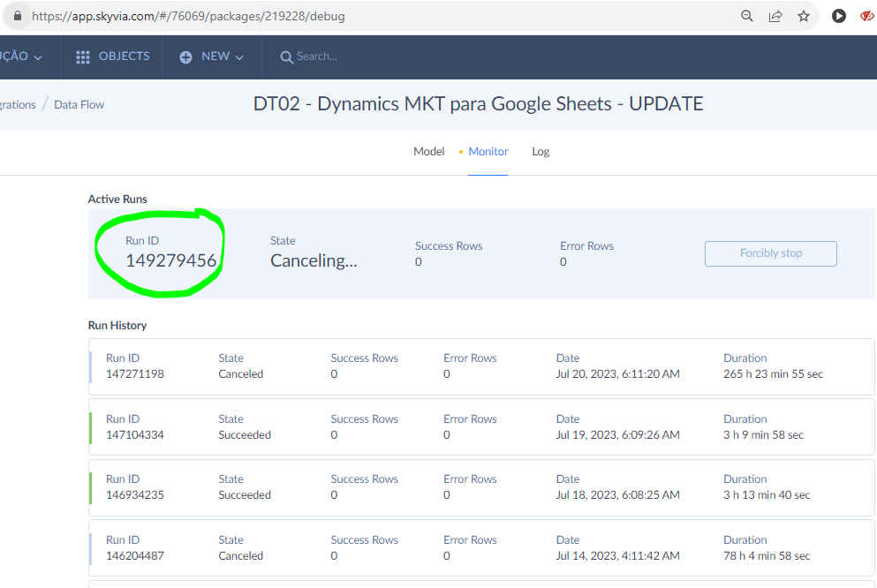Bookmark this page with the star icon

pos(804,16)
